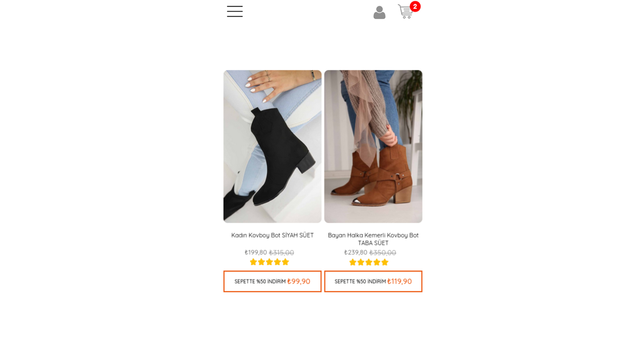Click the ₺199,80 price of black boot

click(x=256, y=252)
